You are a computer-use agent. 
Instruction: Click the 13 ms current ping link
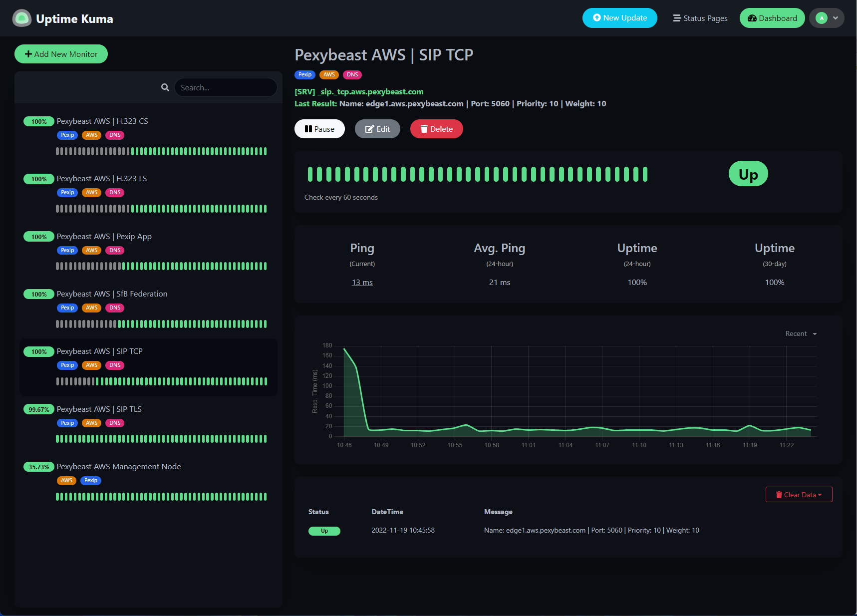[x=362, y=282]
